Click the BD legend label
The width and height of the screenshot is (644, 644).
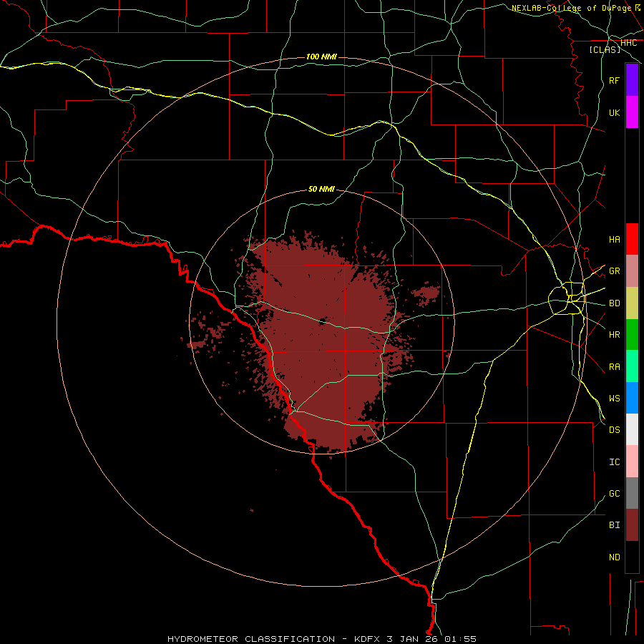(614, 303)
